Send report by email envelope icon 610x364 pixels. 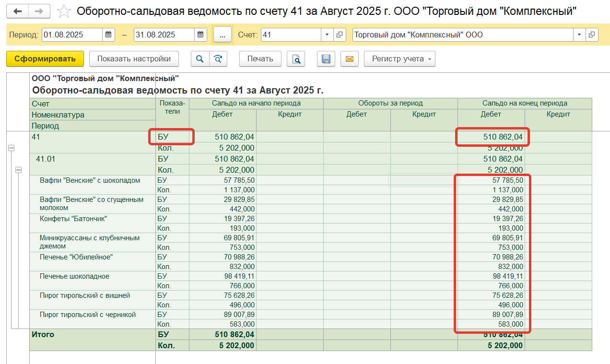350,59
